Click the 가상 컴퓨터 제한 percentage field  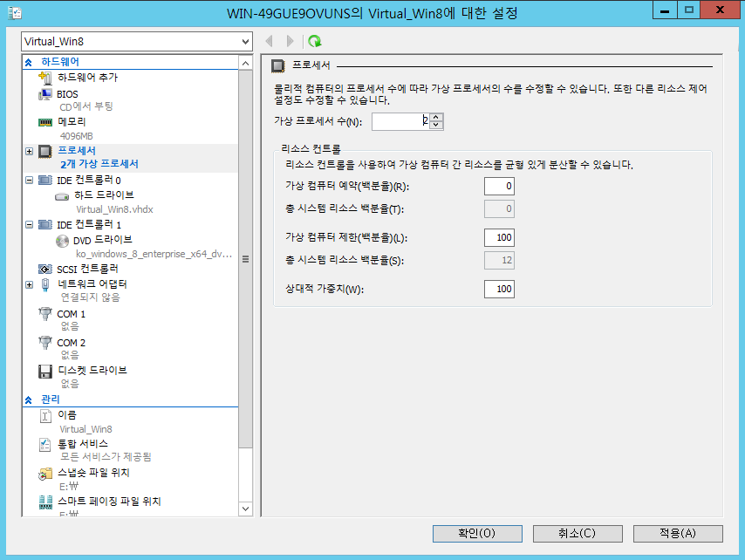[499, 237]
